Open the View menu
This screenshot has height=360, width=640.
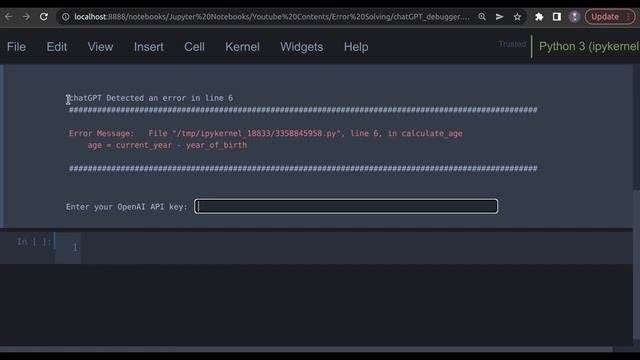(x=100, y=47)
